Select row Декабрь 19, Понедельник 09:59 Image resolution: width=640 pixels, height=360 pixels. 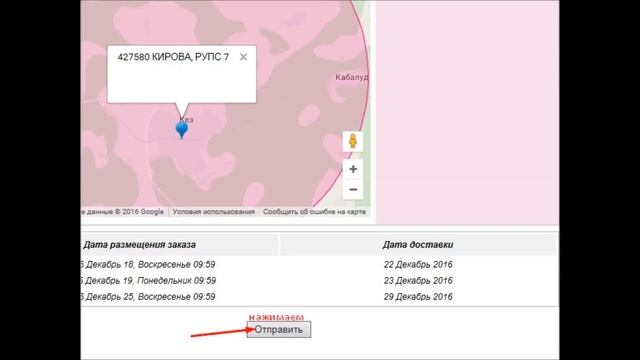click(149, 281)
